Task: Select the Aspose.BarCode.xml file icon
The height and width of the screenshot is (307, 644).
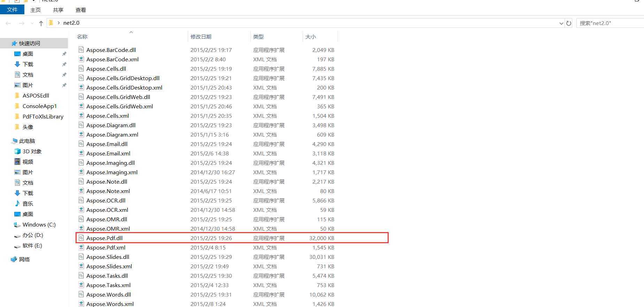Action: [81, 59]
